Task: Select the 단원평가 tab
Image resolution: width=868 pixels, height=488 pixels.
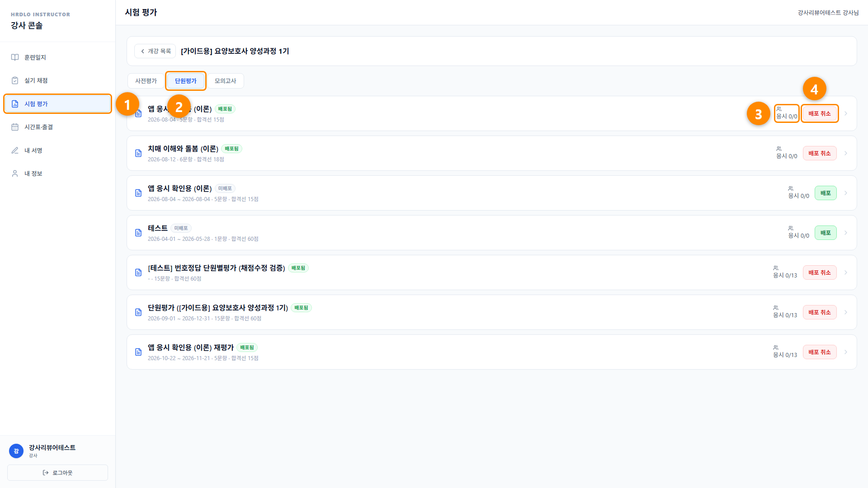Action: (x=186, y=81)
